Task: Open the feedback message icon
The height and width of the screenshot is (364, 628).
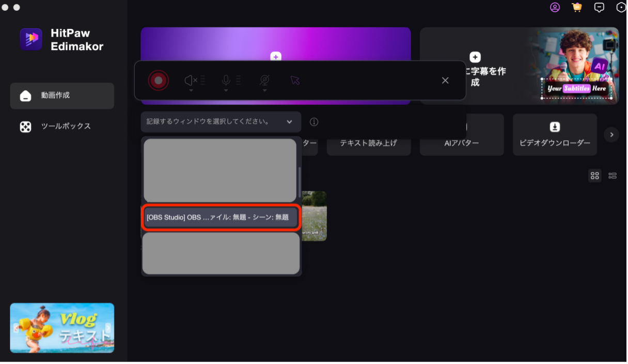Action: coord(599,7)
